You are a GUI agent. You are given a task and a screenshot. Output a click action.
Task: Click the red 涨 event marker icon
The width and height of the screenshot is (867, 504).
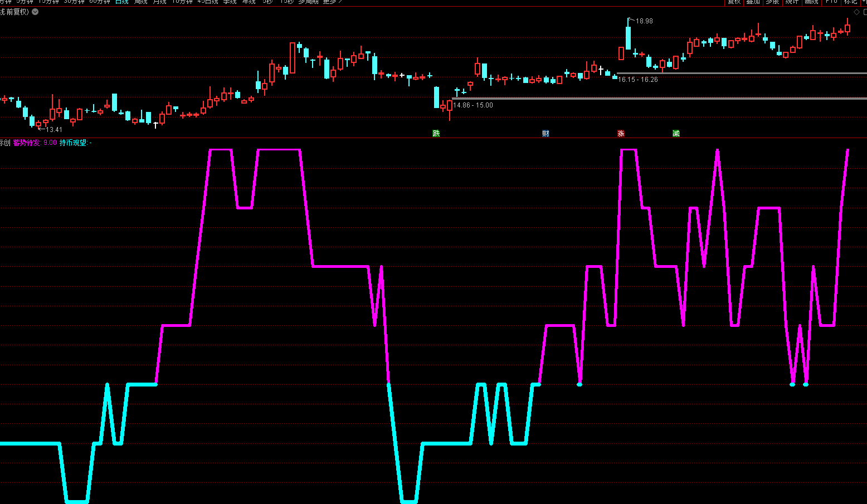pyautogui.click(x=621, y=134)
